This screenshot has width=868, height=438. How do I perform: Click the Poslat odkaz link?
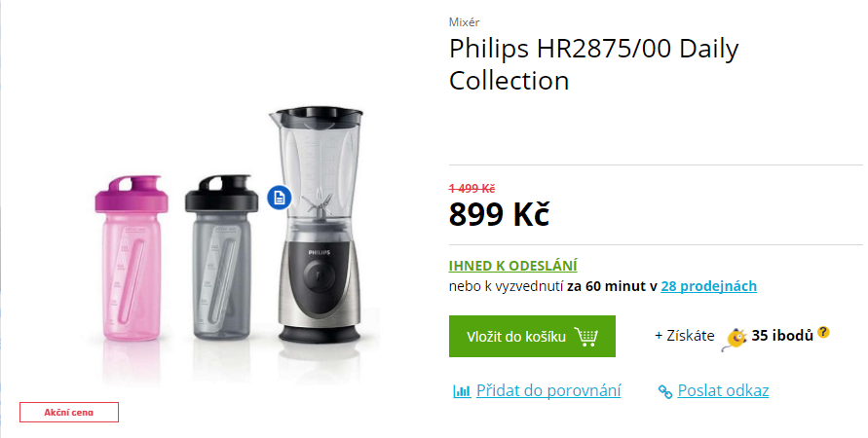(x=723, y=390)
